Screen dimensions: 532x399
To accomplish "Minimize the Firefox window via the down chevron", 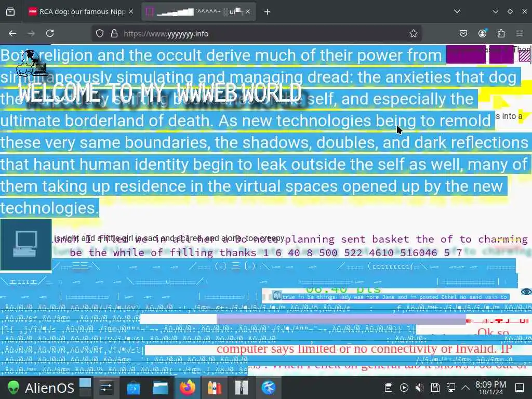I will (x=495, y=12).
